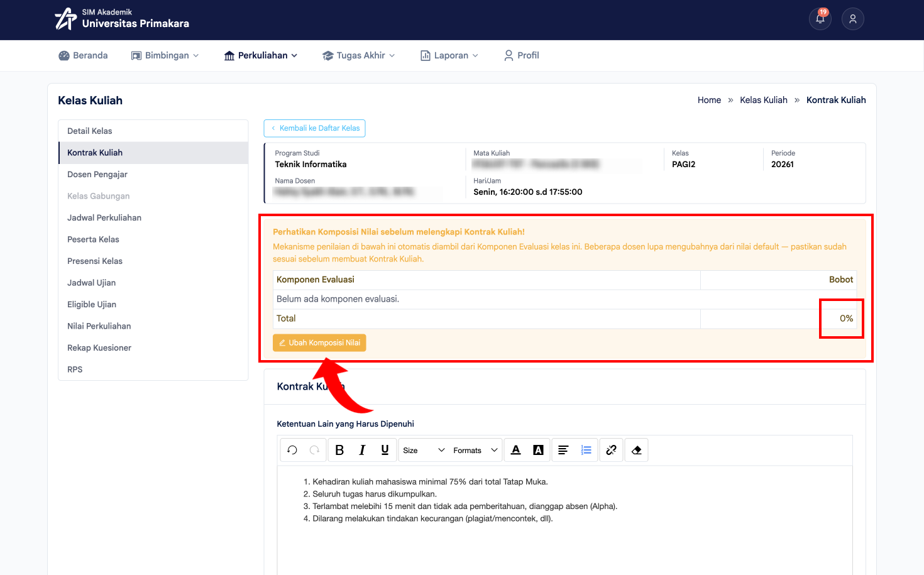
Task: Select the Kelas Gabungan sidebar item
Action: (153, 196)
